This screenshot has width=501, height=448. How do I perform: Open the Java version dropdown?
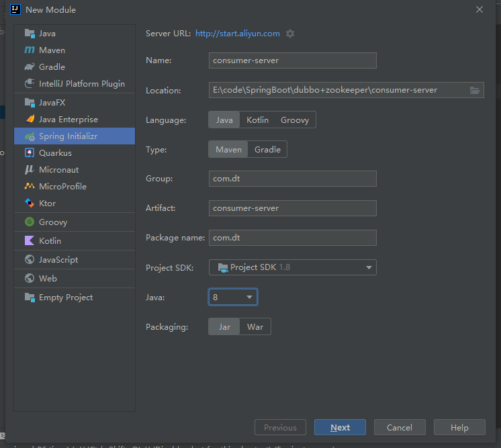click(x=233, y=297)
